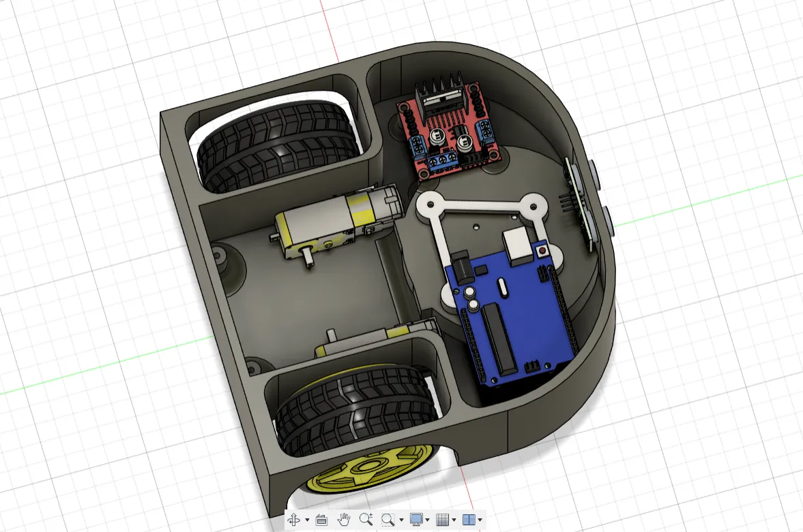This screenshot has width=803, height=532.
Task: Click the Viewports icon
Action: click(x=469, y=520)
